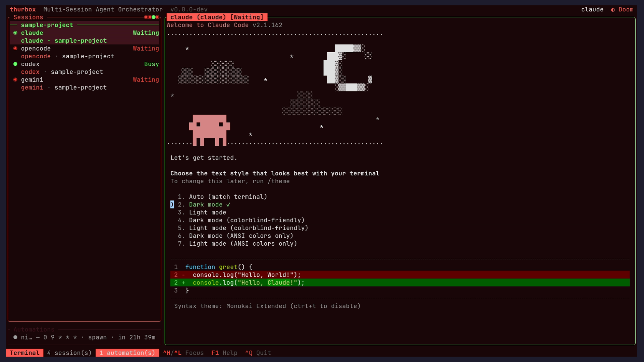Click the Waiting status of the claude session

click(x=146, y=33)
